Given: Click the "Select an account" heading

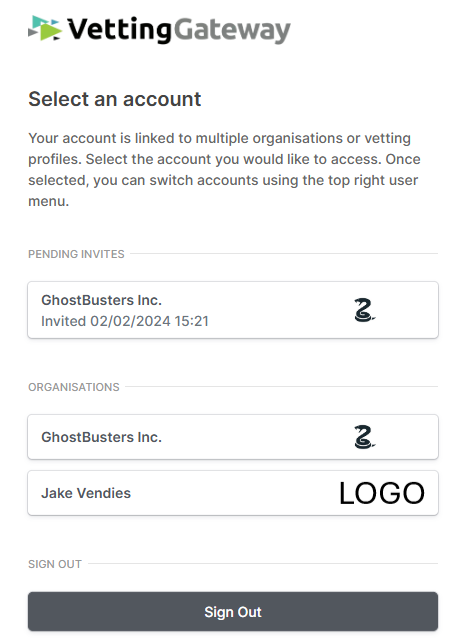Looking at the screenshot, I should click(115, 99).
